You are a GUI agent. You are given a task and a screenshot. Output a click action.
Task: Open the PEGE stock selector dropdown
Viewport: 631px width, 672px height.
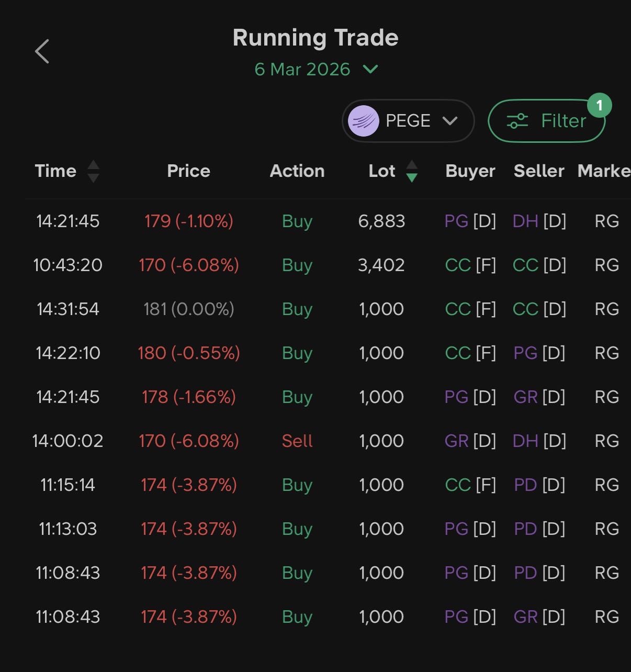[408, 121]
